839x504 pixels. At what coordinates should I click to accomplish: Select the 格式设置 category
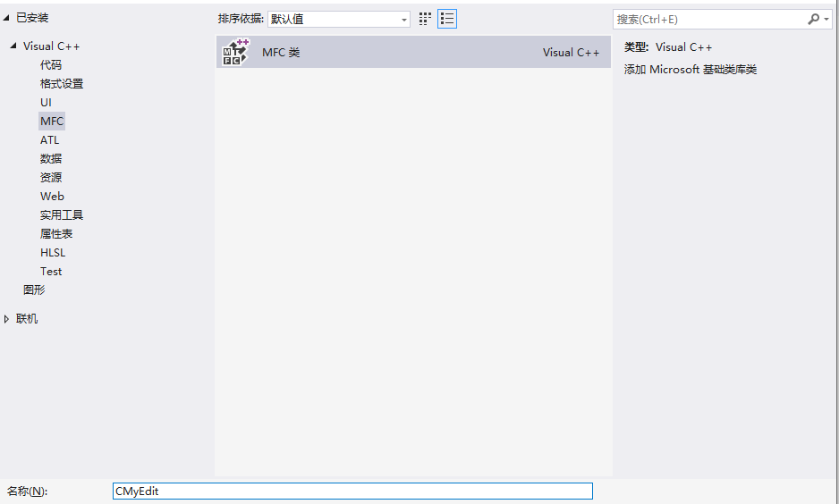pos(62,84)
